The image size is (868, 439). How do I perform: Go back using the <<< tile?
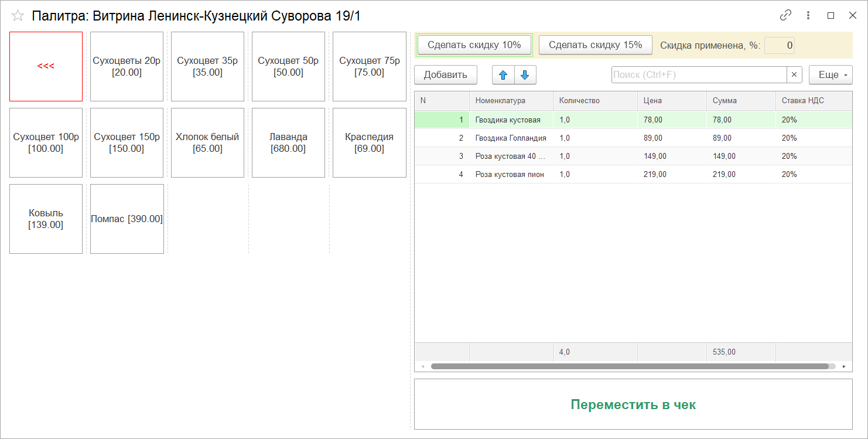click(46, 66)
